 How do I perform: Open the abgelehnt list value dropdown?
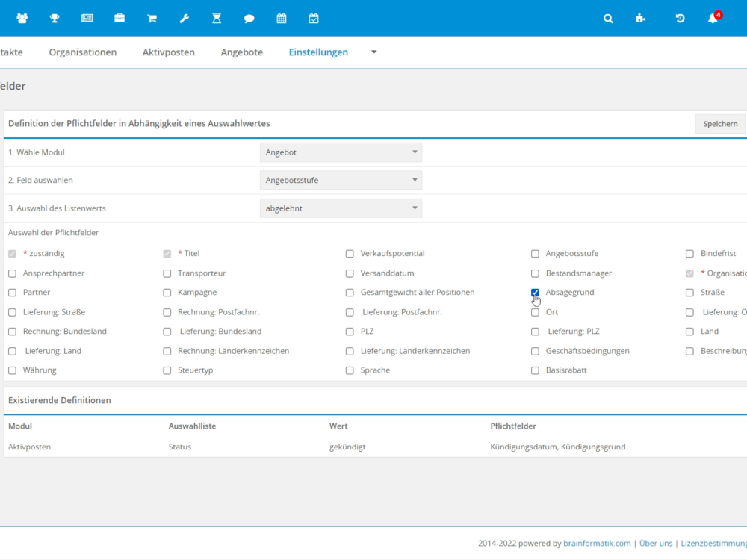[341, 209]
